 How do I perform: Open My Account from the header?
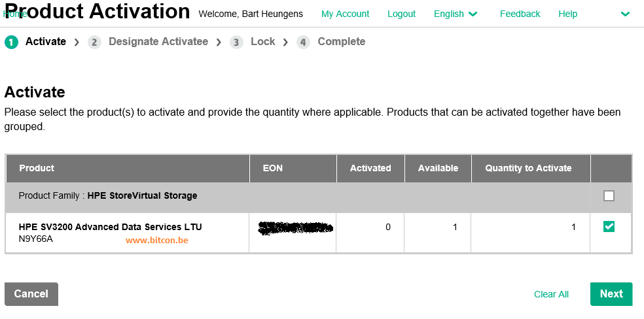345,14
